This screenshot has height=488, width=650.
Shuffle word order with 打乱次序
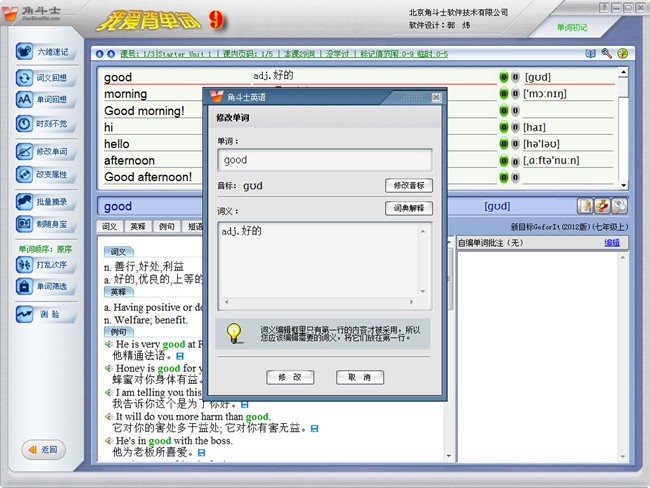click(x=44, y=265)
